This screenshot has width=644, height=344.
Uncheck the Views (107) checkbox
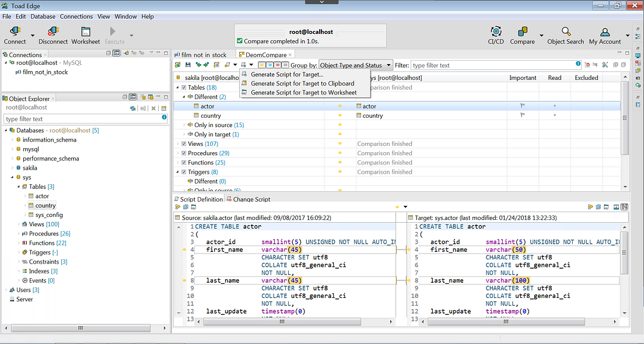coord(184,144)
